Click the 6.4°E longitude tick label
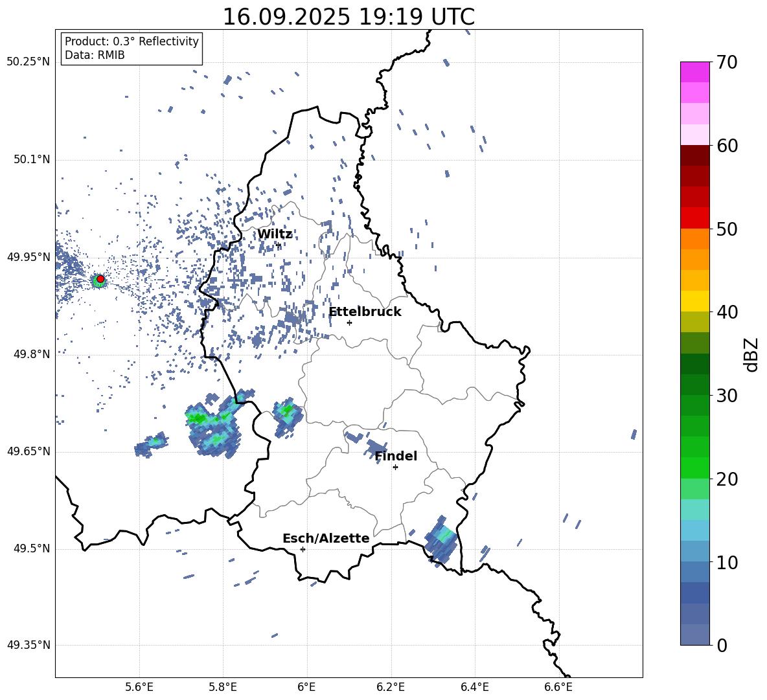 tap(475, 687)
